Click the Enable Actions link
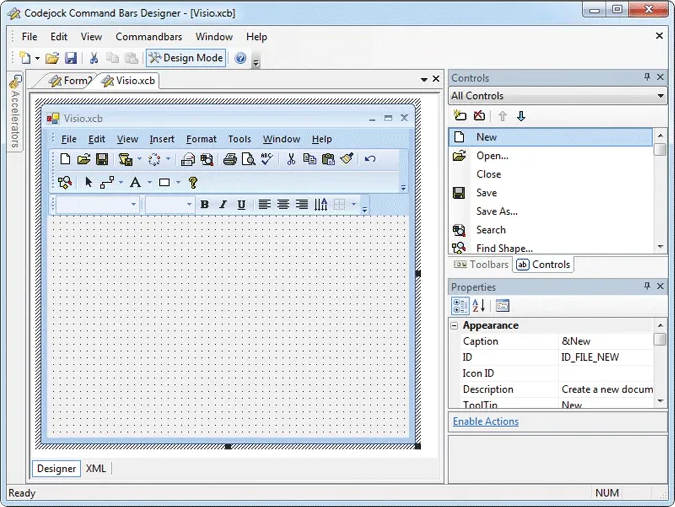The width and height of the screenshot is (675, 507). pos(486,421)
